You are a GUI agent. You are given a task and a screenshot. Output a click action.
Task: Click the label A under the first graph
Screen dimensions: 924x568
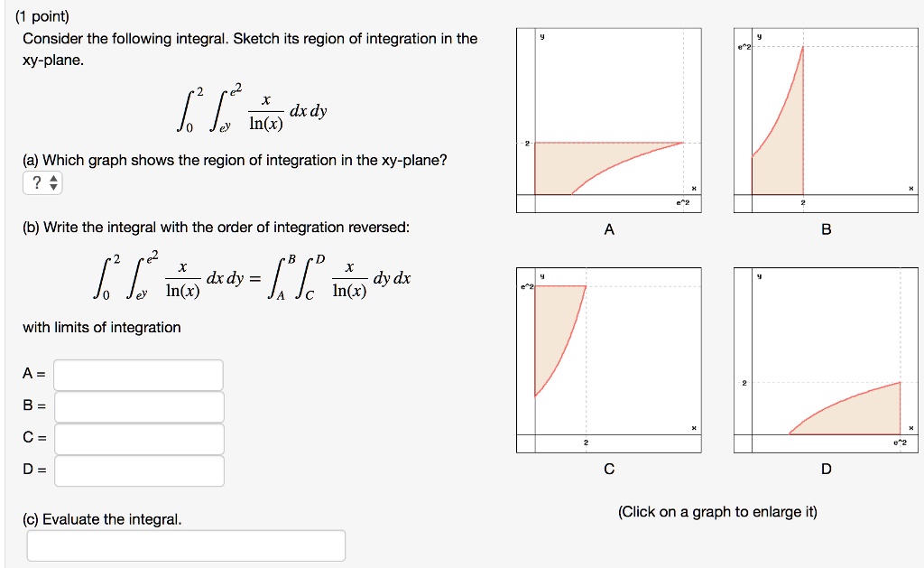[610, 229]
